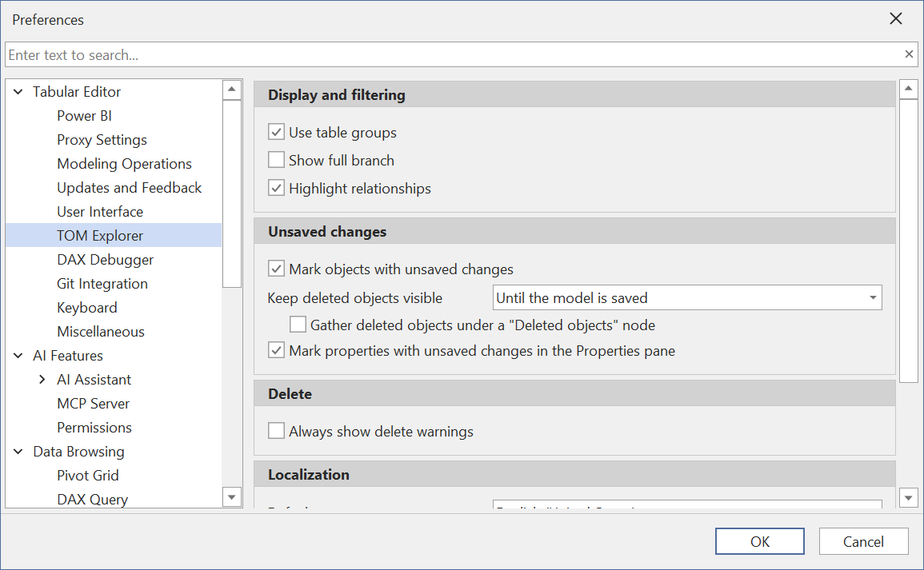Open DAX Debugger settings
This screenshot has height=570, width=924.
coord(105,260)
